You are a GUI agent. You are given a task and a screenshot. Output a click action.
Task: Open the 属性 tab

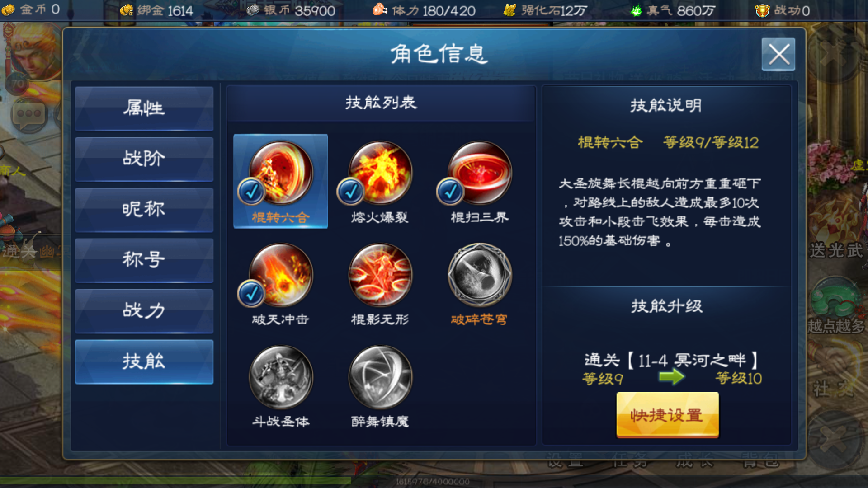(x=144, y=108)
